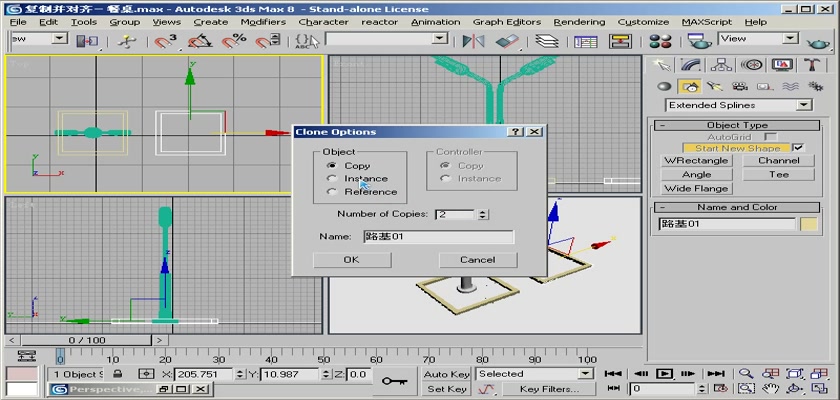Click the Set Keys key icon button

394,381
